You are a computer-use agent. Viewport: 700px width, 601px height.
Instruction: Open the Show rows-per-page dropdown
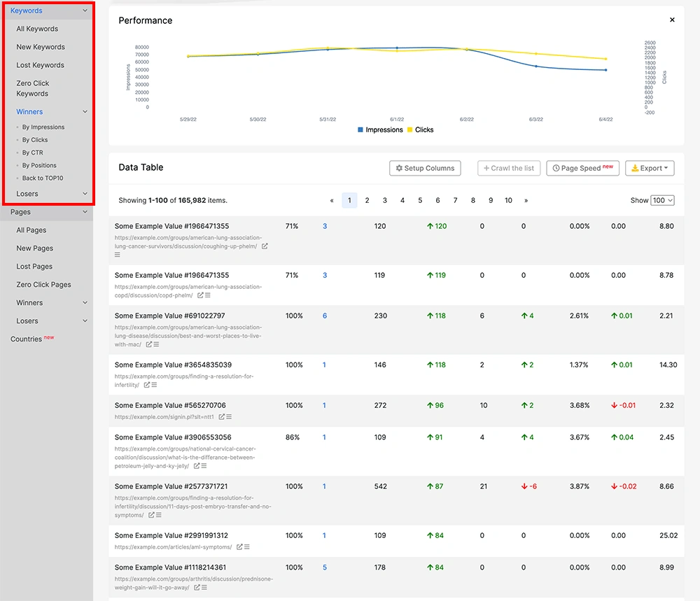point(662,200)
